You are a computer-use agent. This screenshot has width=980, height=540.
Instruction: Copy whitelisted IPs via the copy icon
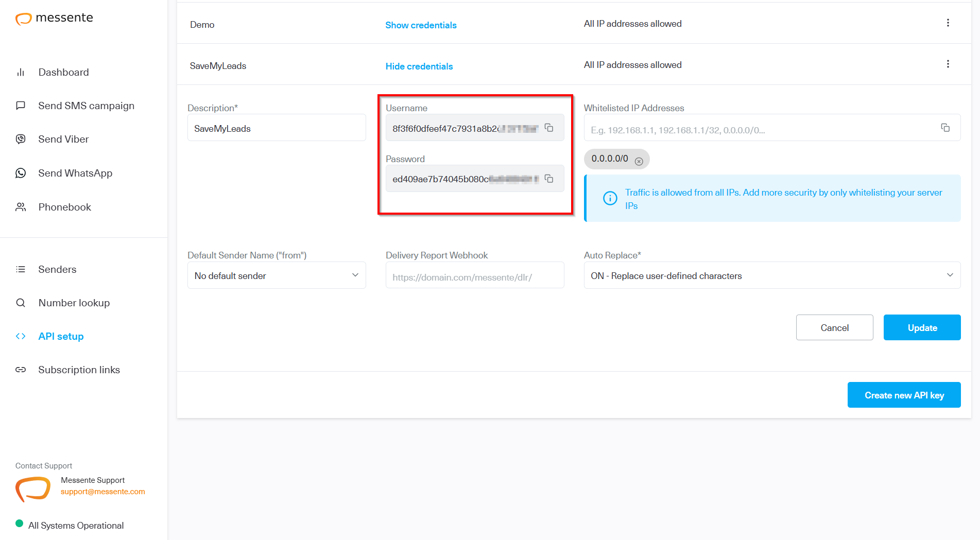[x=945, y=128]
